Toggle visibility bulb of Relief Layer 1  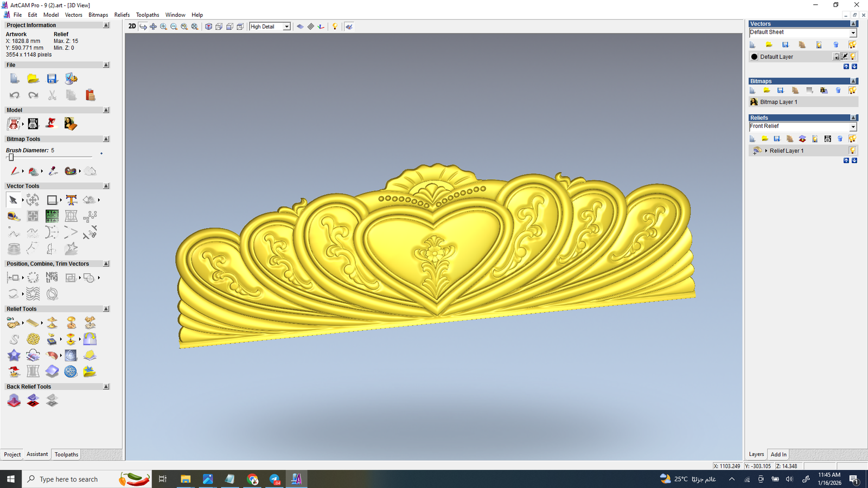[852, 151]
